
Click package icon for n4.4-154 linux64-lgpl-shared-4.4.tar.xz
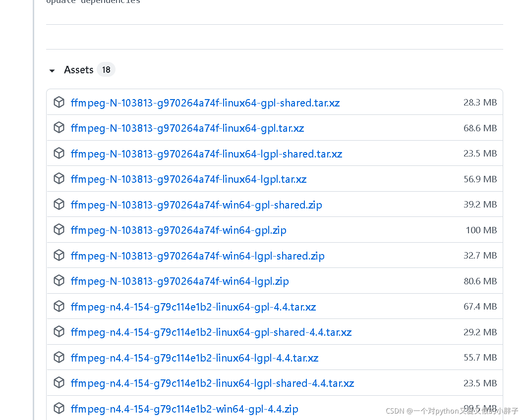59,382
